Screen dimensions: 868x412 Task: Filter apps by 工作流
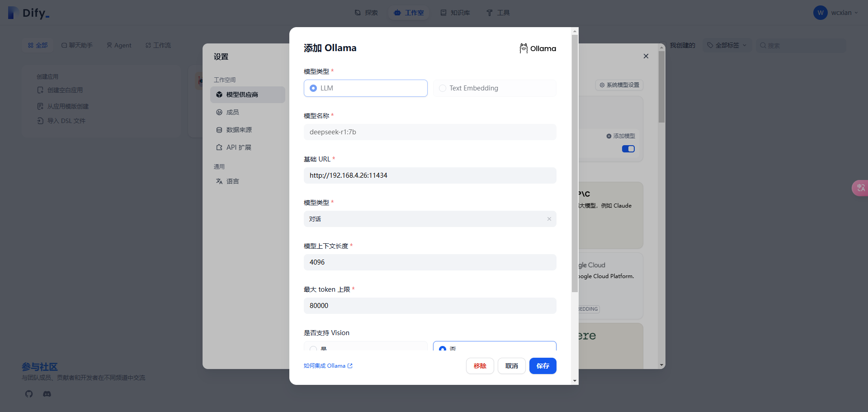[x=158, y=45]
